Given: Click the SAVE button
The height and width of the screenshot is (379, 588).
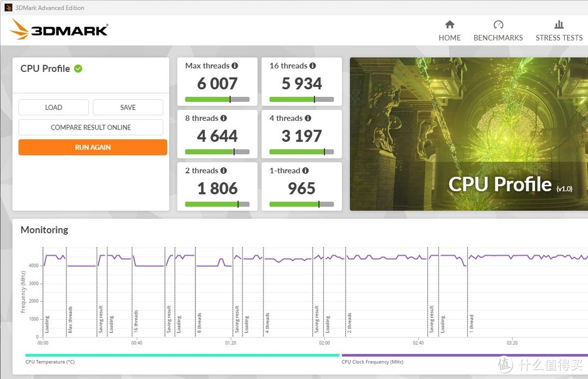Looking at the screenshot, I should [128, 107].
